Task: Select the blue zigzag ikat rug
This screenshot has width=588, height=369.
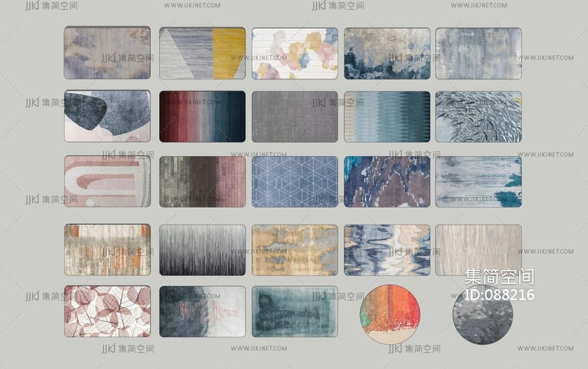Action: pyautogui.click(x=387, y=116)
